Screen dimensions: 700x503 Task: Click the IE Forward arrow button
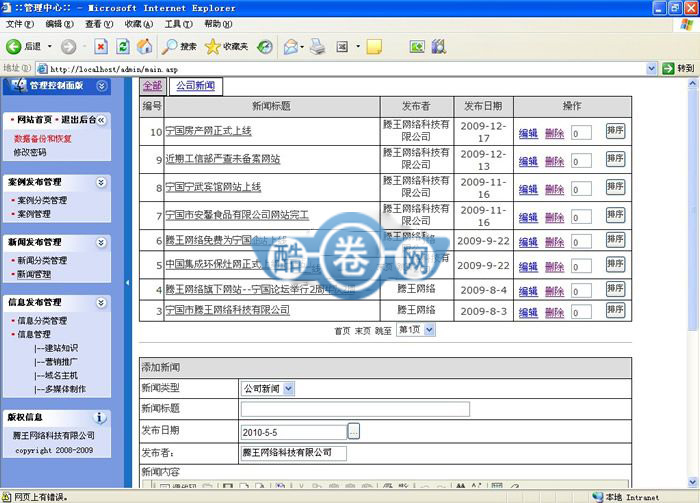pos(68,46)
